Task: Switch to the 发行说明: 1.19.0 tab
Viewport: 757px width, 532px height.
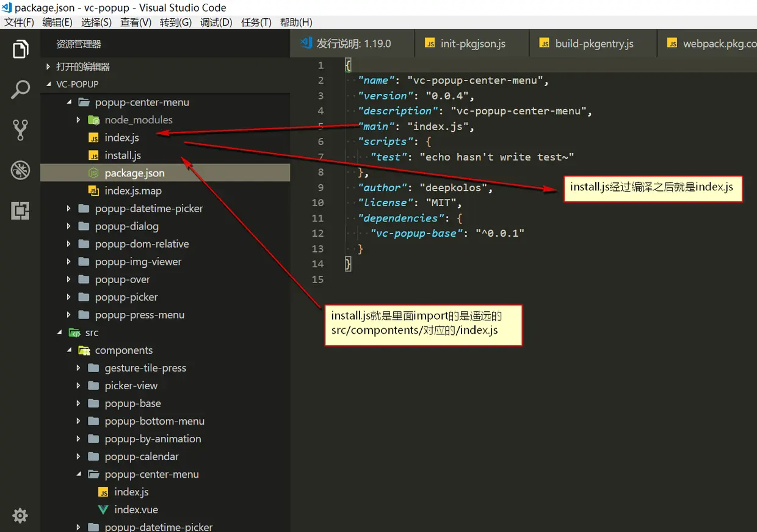Action: click(353, 44)
